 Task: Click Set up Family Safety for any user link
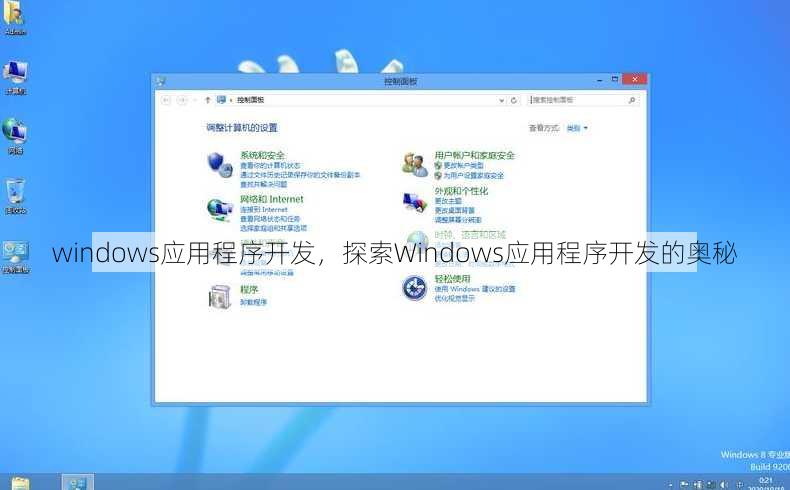click(x=474, y=175)
